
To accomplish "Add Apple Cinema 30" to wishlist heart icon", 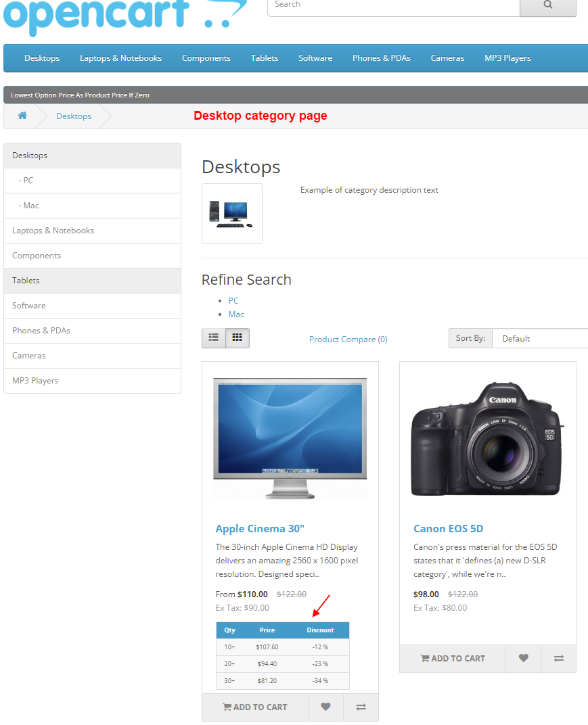I will [x=325, y=707].
